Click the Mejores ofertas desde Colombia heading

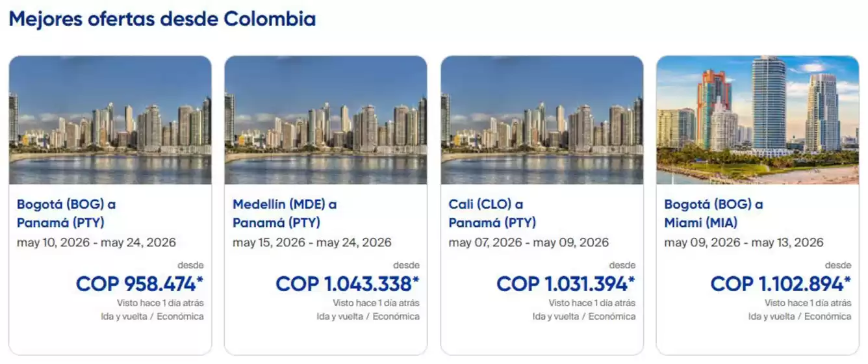point(162,19)
